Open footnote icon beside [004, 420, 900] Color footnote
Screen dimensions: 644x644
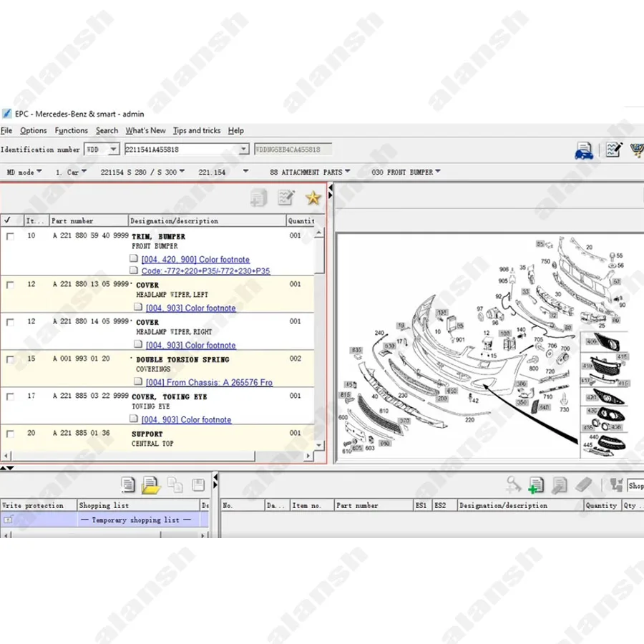[x=134, y=258]
